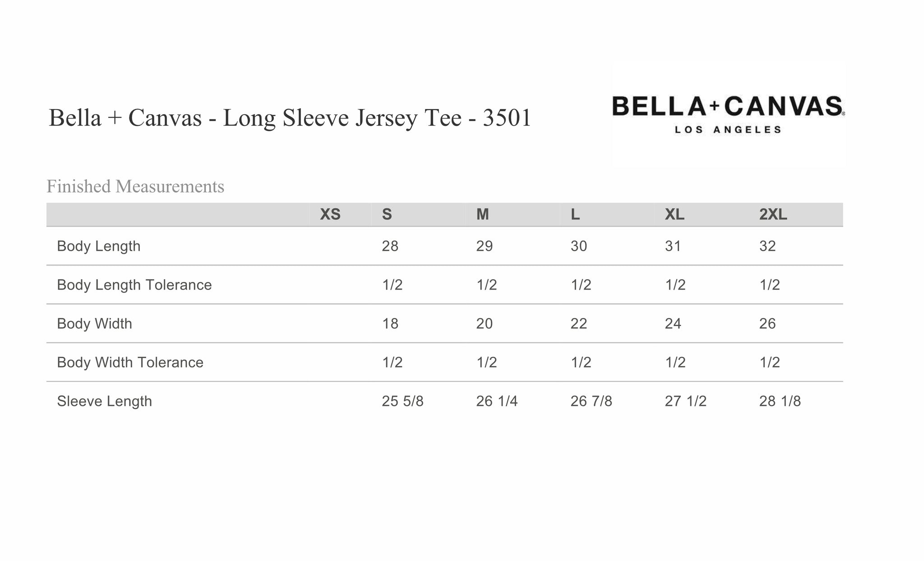Screen dimensions: 924x561
Task: Click the Finished Measurements heading
Action: [135, 186]
